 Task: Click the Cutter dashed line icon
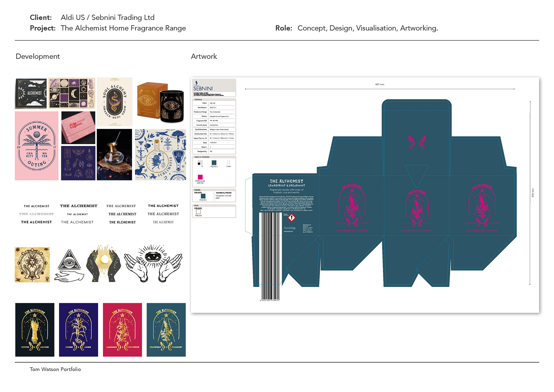point(228,163)
